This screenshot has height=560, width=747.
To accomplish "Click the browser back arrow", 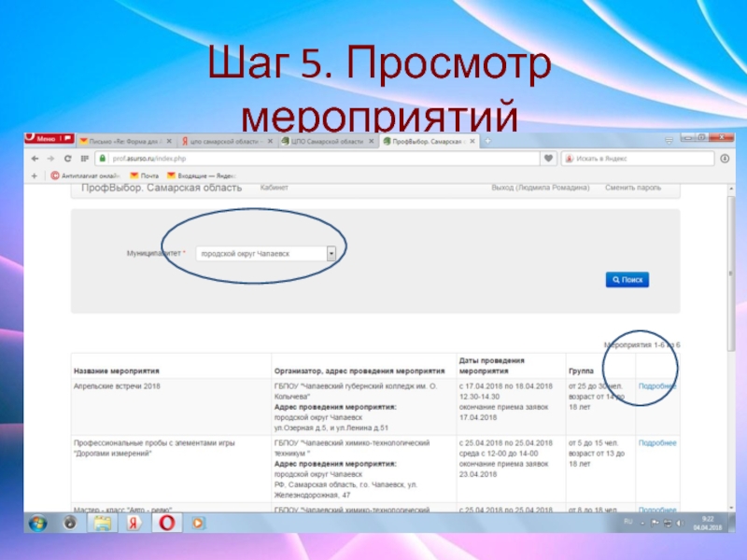I will coord(35,159).
